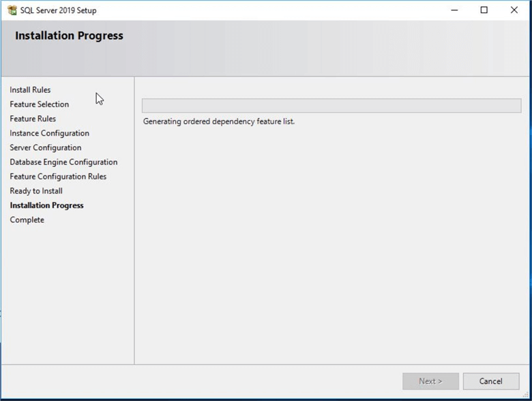Select the Feature Configuration Rules step
532x401 pixels.
[58, 177]
